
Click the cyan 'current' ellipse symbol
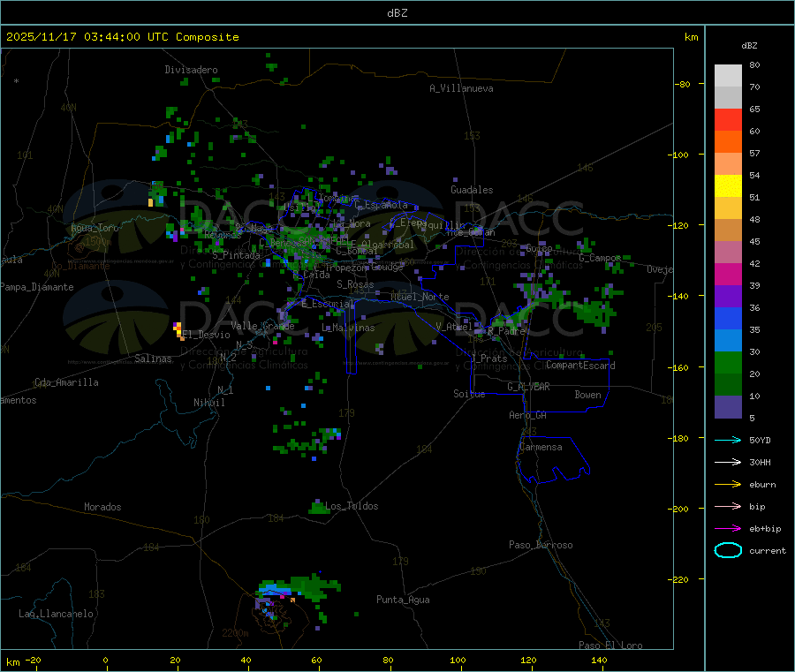point(728,550)
